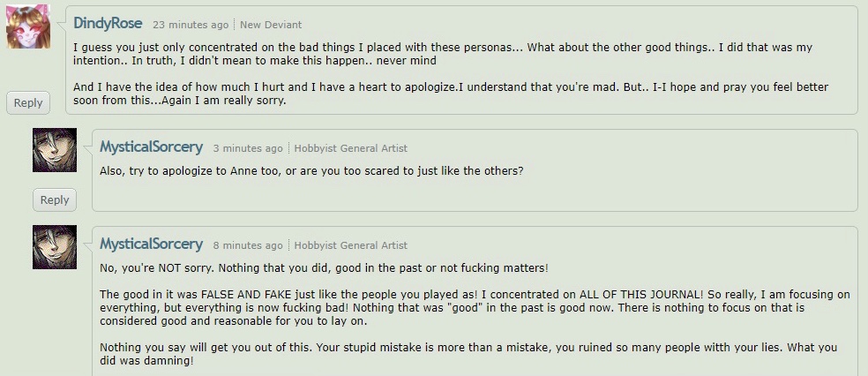The height and width of the screenshot is (376, 868).
Task: Click the paragraph starting 'I guess you just only concentrated'
Action: pos(442,54)
